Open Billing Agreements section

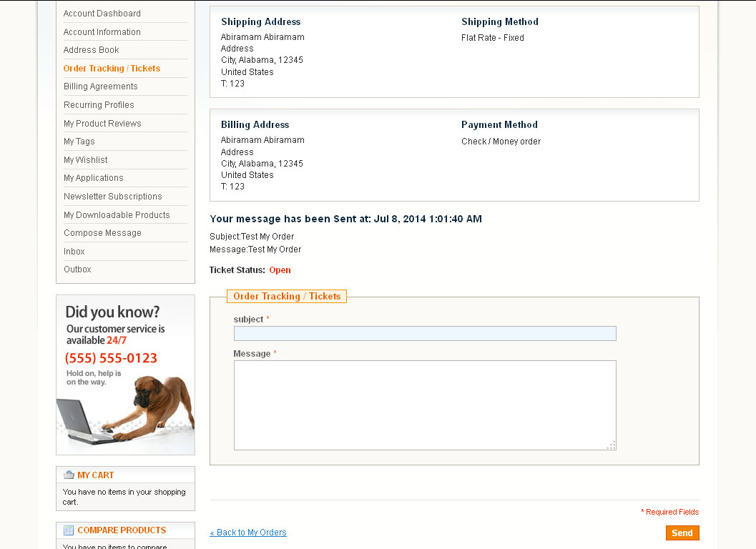click(x=101, y=86)
